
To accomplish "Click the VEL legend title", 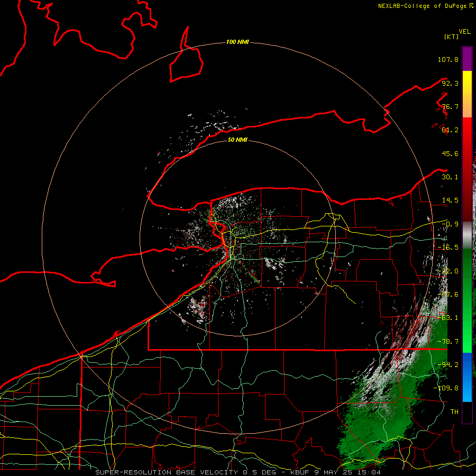I will pos(464,31).
